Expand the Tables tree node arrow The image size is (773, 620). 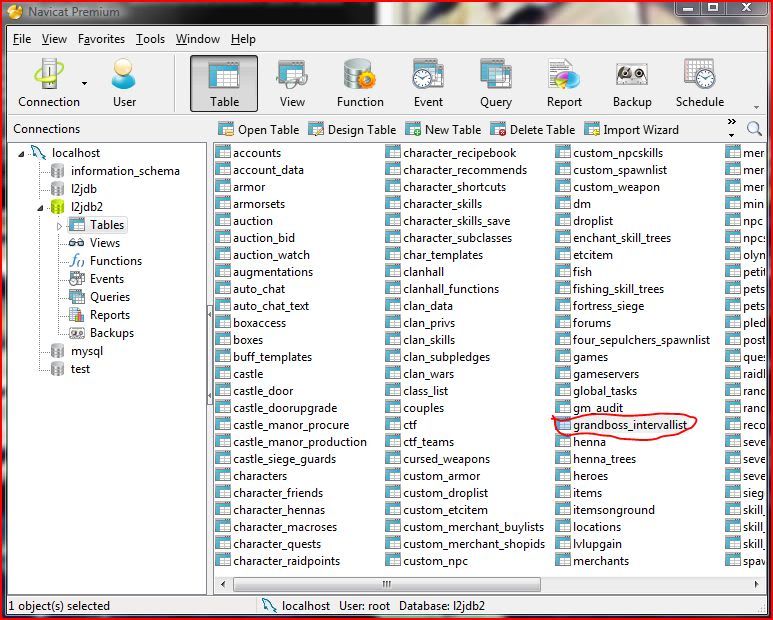[x=59, y=226]
